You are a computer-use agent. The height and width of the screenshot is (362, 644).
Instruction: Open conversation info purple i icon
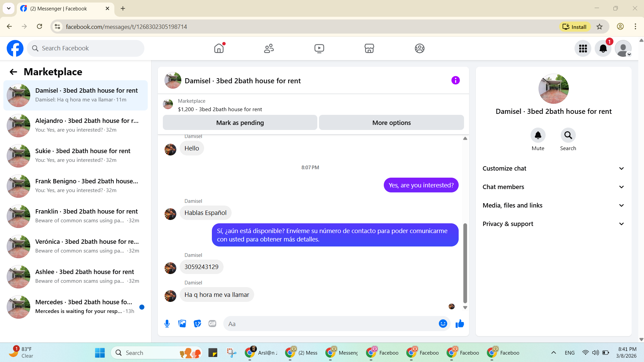(x=455, y=80)
